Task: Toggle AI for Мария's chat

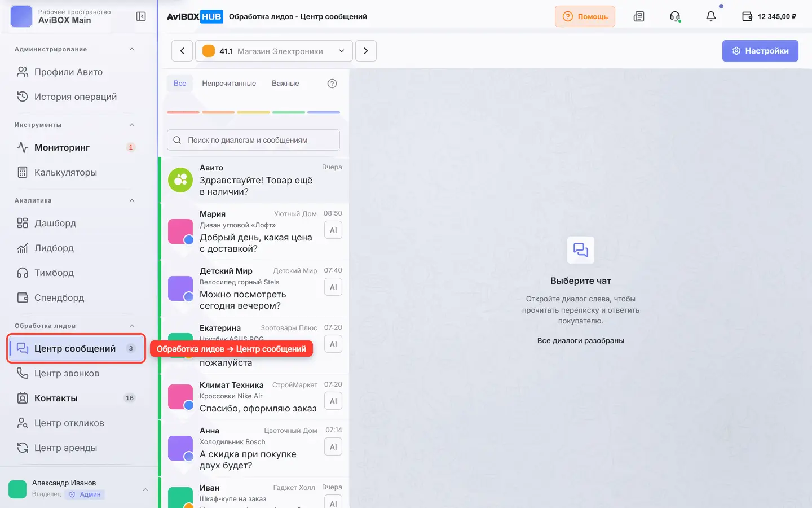Action: 333,230
